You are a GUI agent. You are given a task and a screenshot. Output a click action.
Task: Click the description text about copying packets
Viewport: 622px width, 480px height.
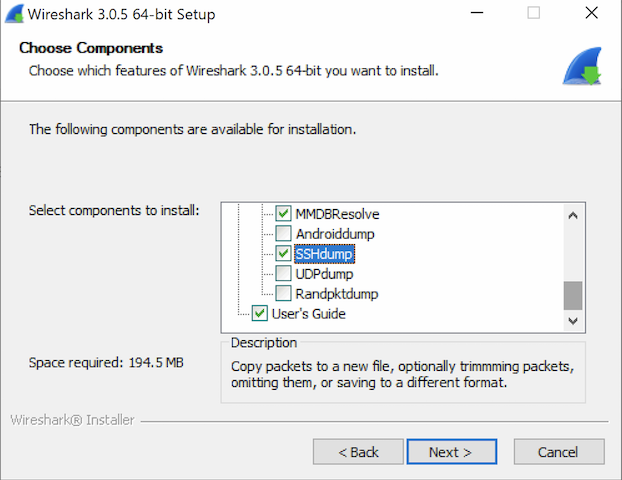pos(402,374)
